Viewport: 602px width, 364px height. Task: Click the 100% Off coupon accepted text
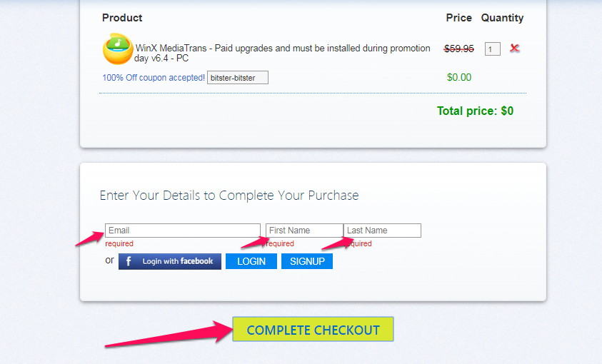pyautogui.click(x=154, y=78)
